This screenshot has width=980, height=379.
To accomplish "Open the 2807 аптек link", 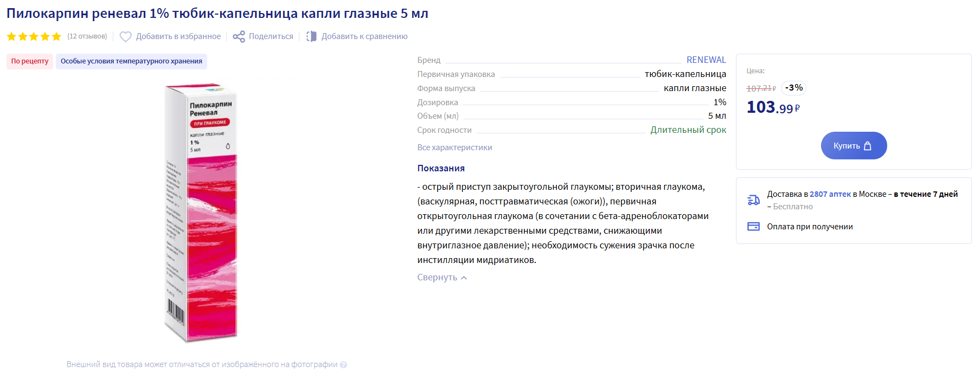I will pyautogui.click(x=830, y=194).
